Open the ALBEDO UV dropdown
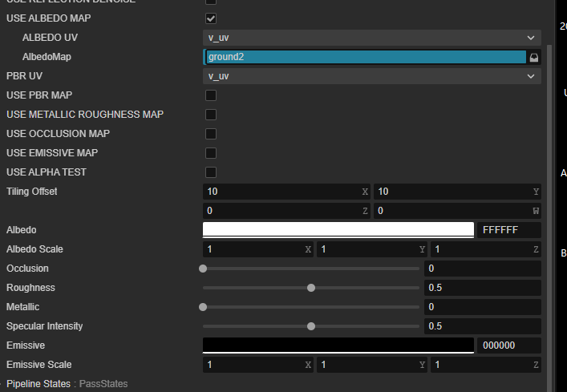This screenshot has height=392, width=567. 371,38
